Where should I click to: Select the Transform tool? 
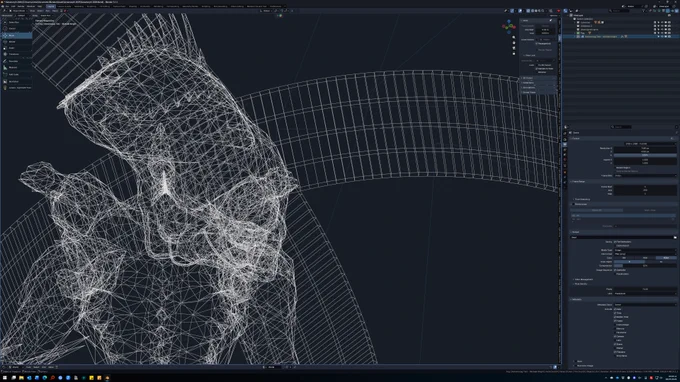[16, 54]
